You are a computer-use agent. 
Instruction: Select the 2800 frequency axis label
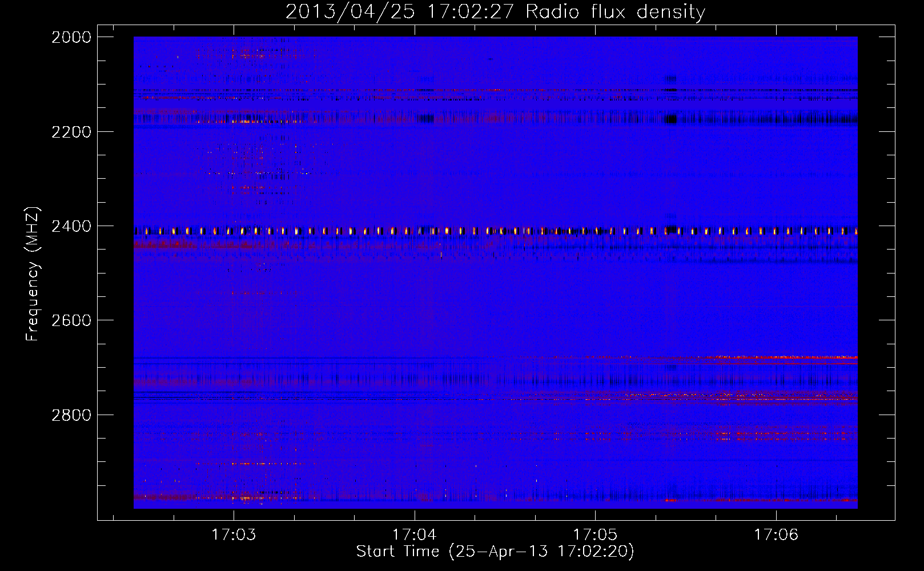coord(71,415)
